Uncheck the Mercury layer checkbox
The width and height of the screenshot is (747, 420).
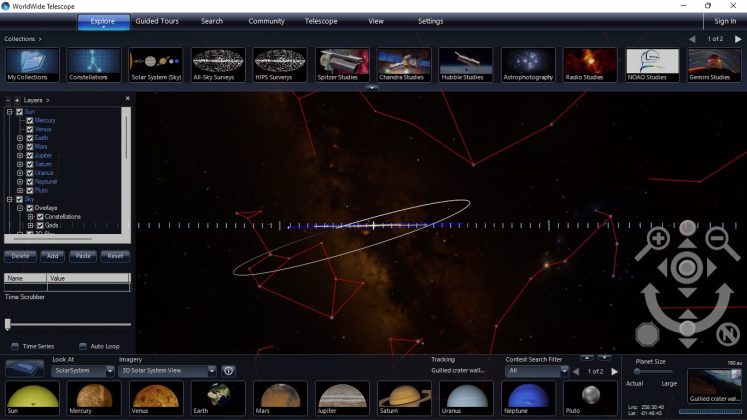click(x=30, y=120)
